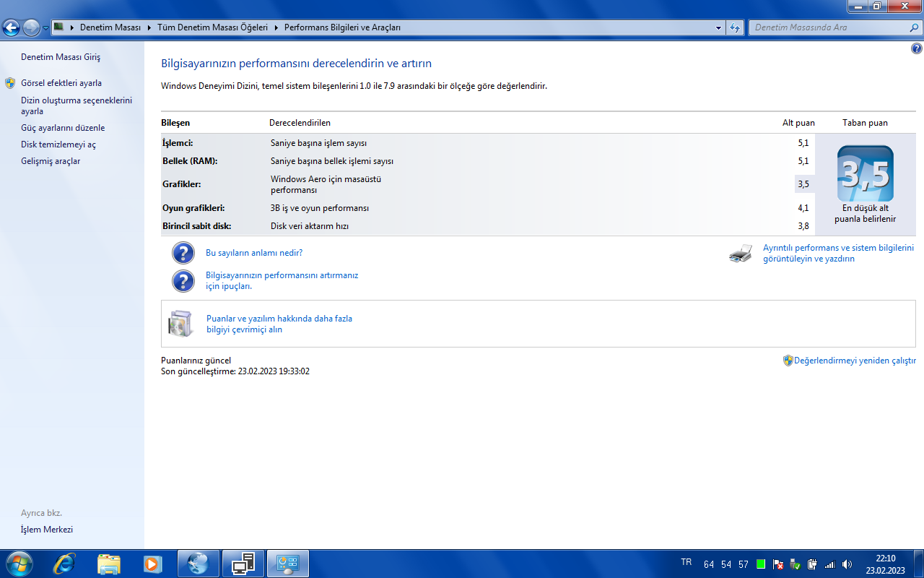924x578 pixels.
Task: Open the recent pages dropdown arrow
Action: point(45,28)
